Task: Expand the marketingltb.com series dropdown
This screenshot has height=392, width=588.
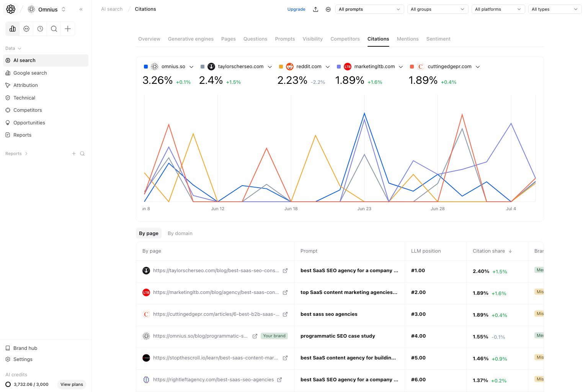Action: click(401, 67)
